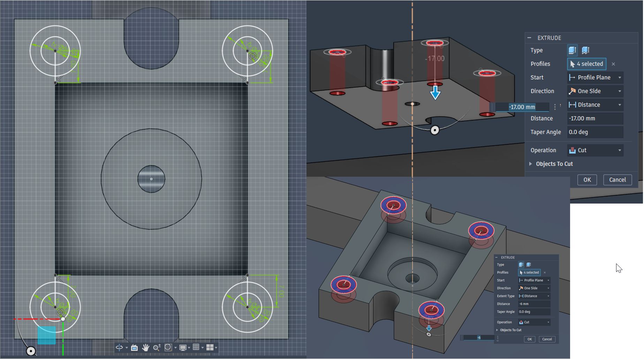Screen dimensions: 644x359
Task: Click the Profiles 4 selected button
Action: (586, 64)
